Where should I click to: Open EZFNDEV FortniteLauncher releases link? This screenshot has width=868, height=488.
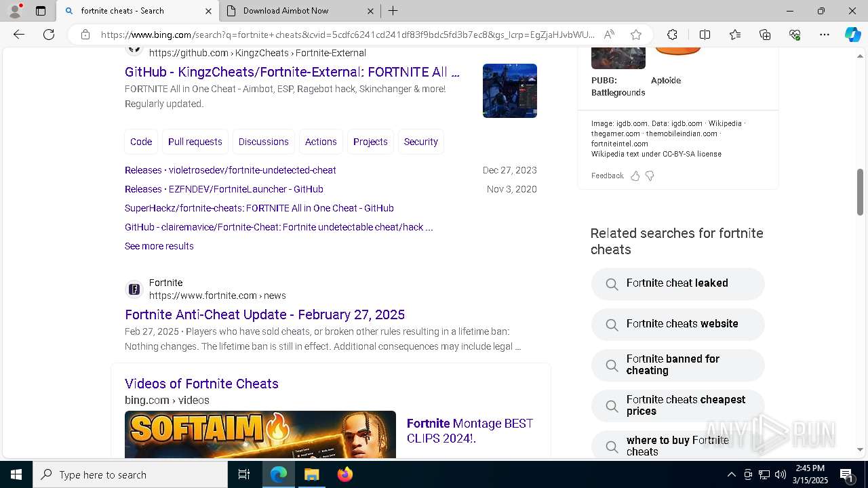click(x=224, y=189)
